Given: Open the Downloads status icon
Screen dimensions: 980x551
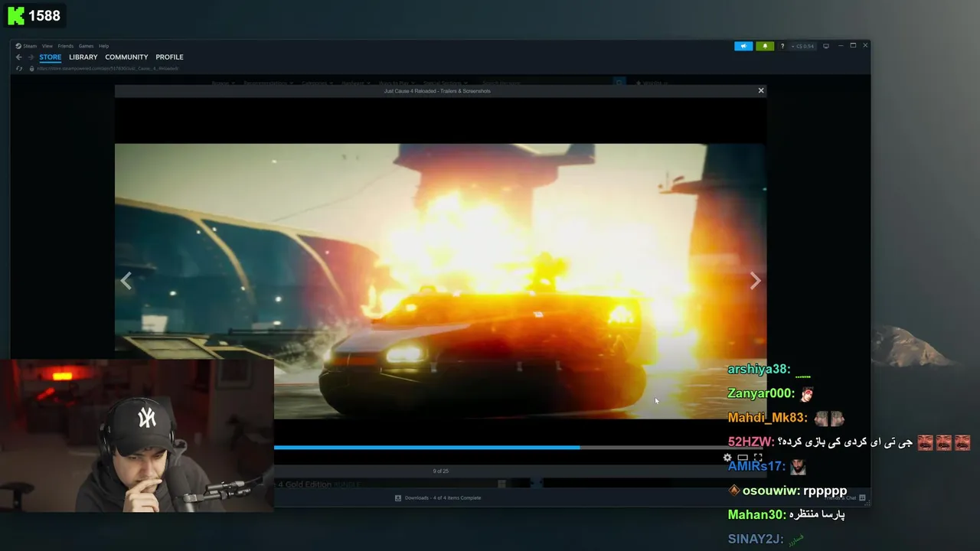Looking at the screenshot, I should click(x=398, y=497).
